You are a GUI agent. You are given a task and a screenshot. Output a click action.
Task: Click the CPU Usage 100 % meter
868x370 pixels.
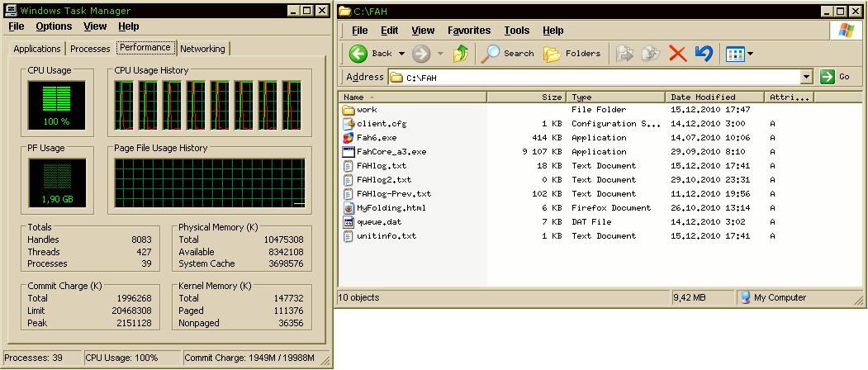coord(56,105)
